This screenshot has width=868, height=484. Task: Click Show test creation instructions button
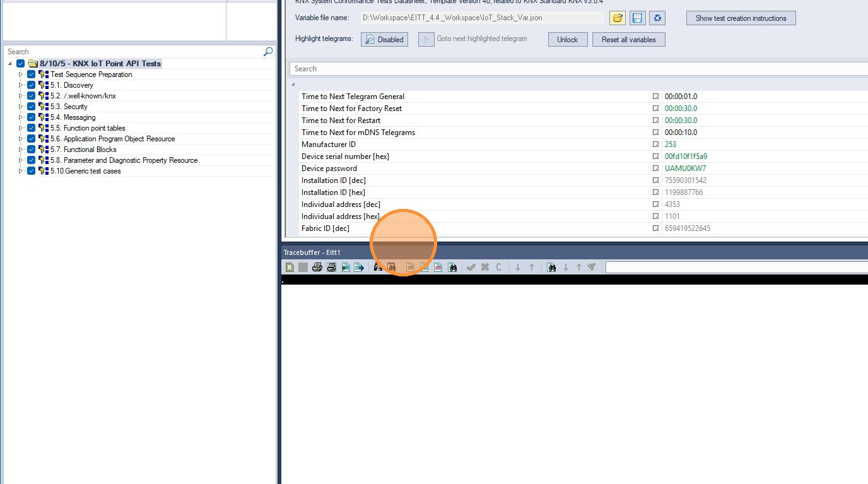[x=741, y=18]
